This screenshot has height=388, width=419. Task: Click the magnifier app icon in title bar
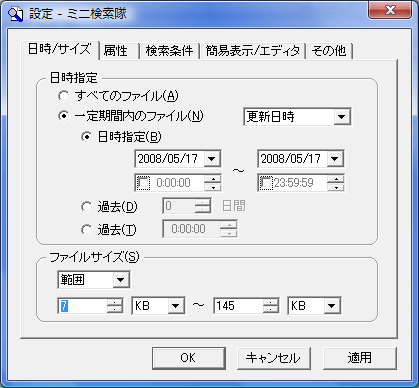point(15,14)
